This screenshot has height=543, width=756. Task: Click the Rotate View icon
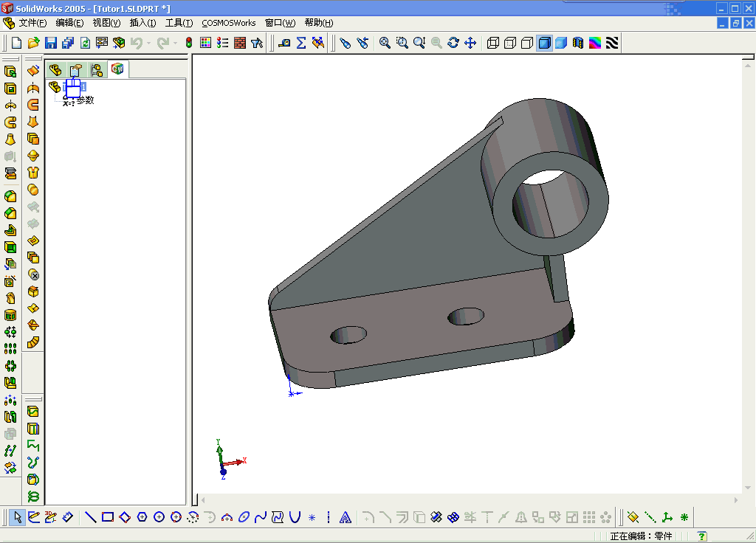[453, 43]
